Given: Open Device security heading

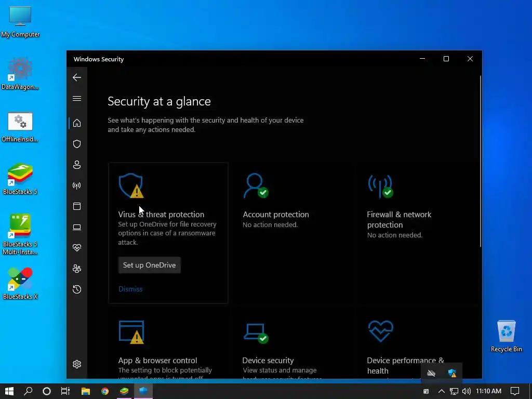Looking at the screenshot, I should point(268,361).
